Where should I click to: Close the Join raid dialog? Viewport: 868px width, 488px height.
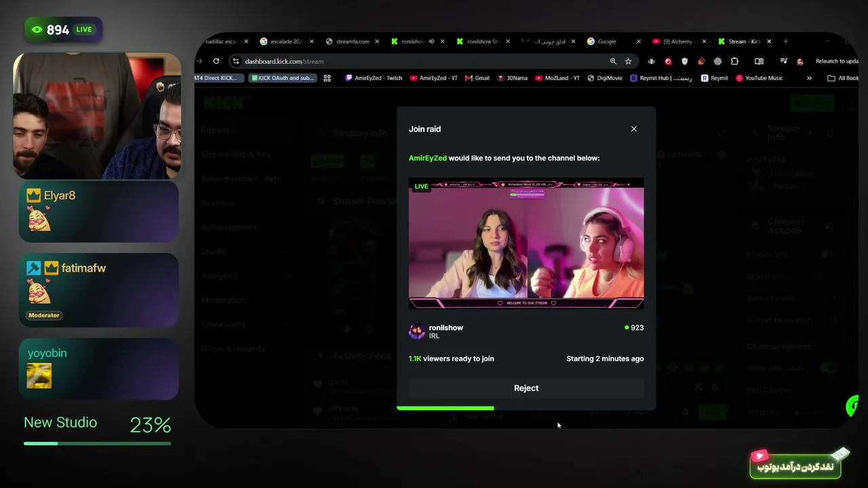click(634, 129)
